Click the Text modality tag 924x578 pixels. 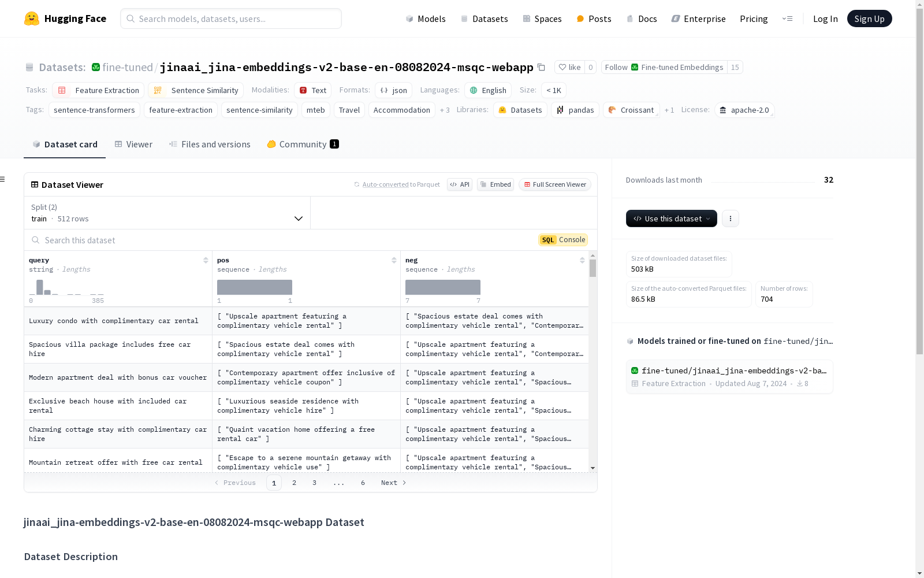tap(313, 90)
